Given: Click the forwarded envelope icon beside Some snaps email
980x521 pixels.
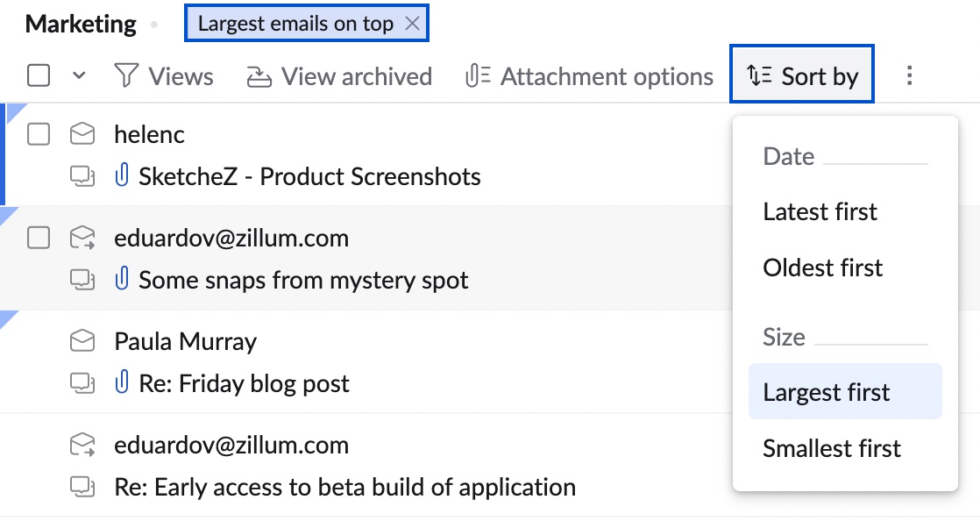Looking at the screenshot, I should coord(82,238).
